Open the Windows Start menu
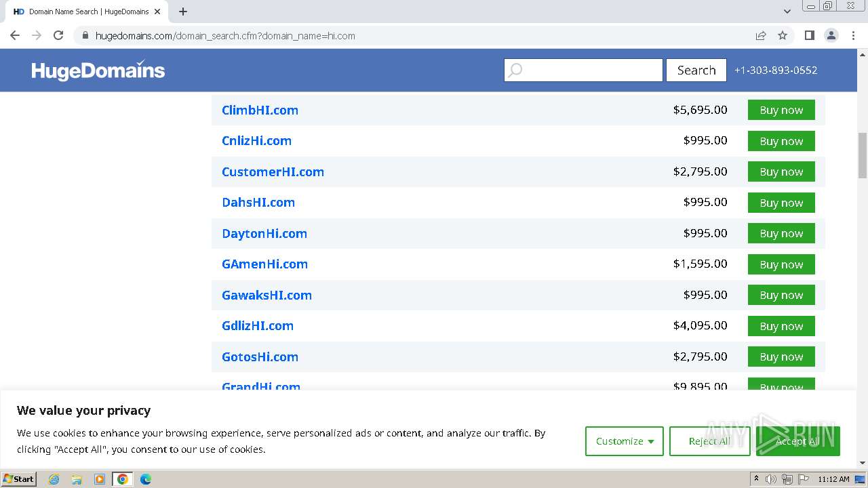 pos(18,479)
